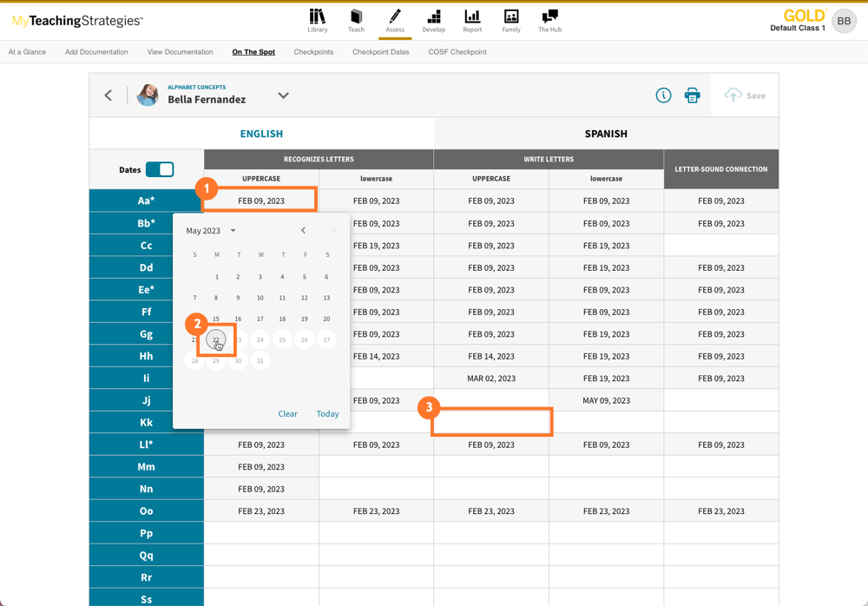Click the information icon
This screenshot has height=606, width=868.
click(663, 96)
